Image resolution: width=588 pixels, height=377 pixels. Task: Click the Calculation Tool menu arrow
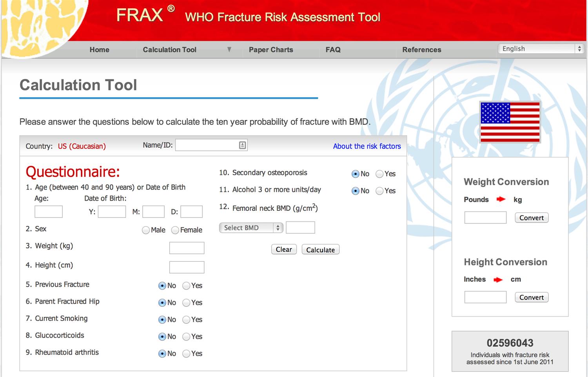(x=229, y=49)
